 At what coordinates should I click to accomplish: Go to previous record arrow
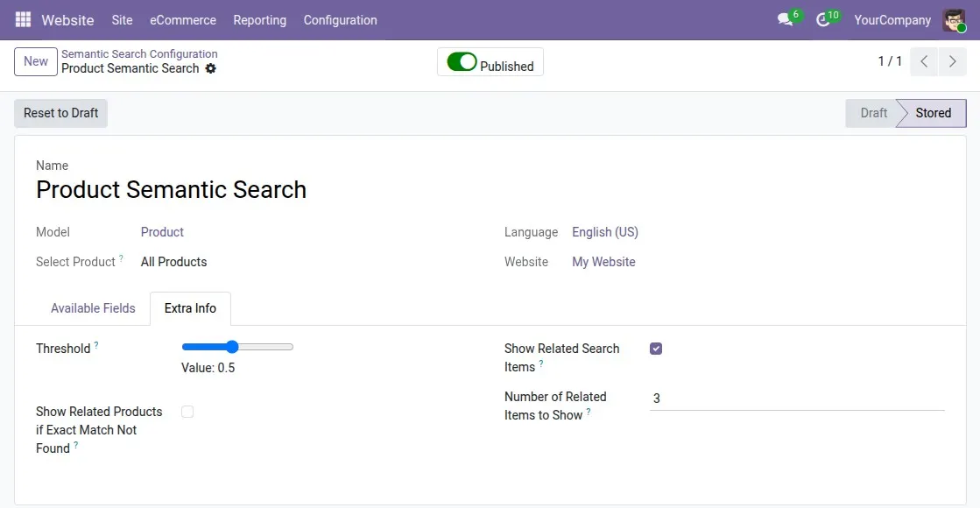tap(924, 61)
